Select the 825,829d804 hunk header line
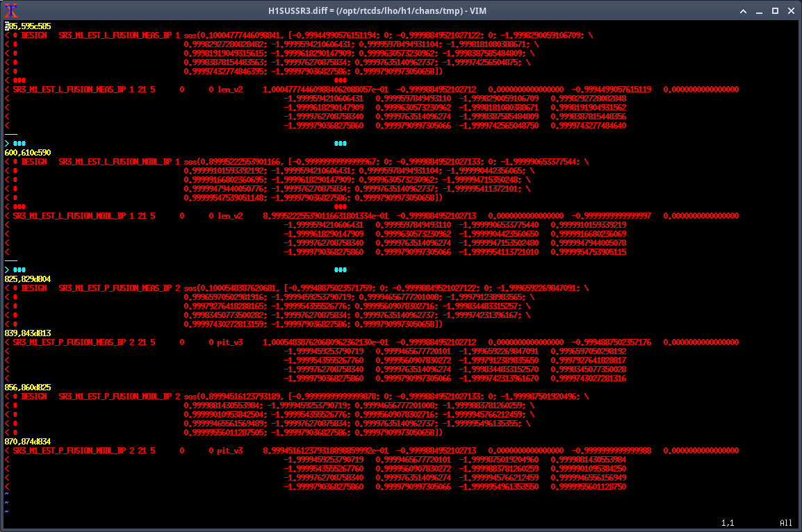The image size is (802, 532). (28, 279)
